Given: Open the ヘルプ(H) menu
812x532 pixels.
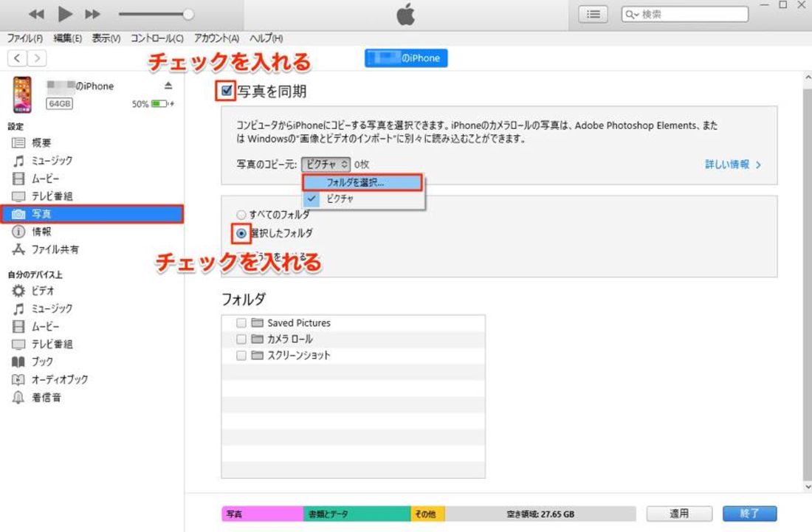Looking at the screenshot, I should click(x=266, y=38).
